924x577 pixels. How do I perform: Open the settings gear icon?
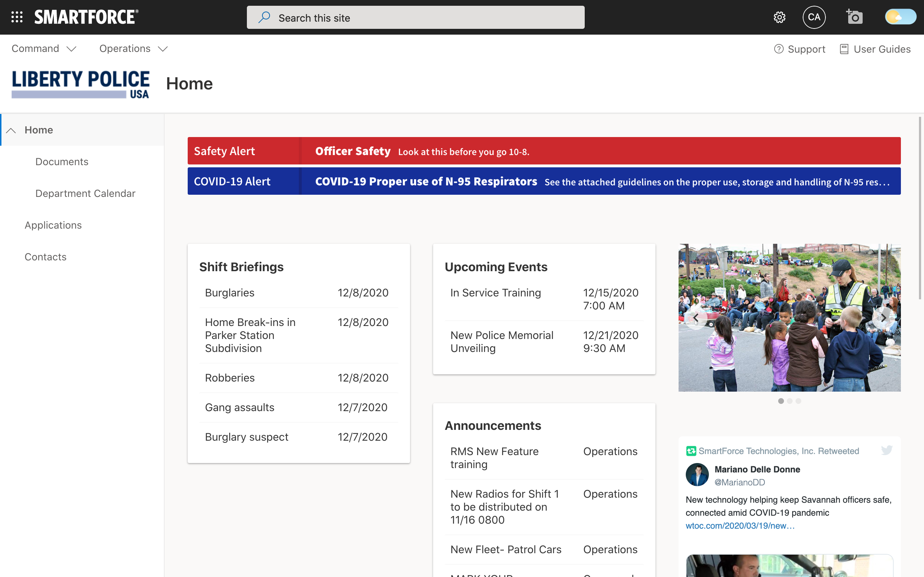779,17
